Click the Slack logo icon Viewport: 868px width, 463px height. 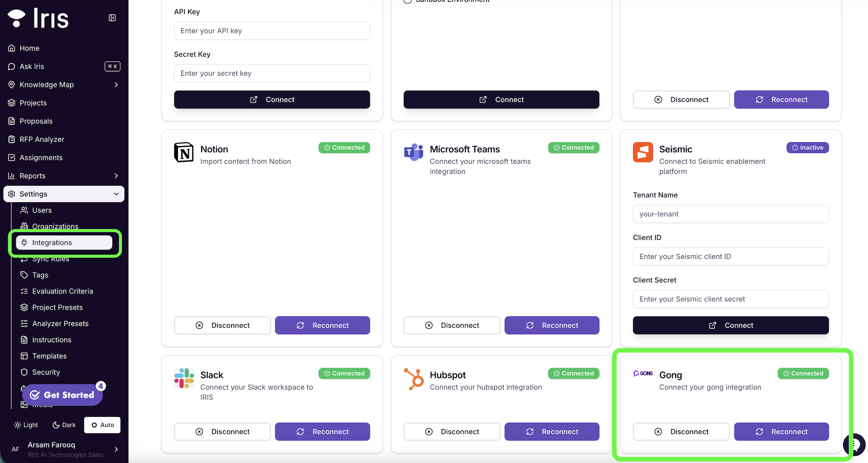click(184, 378)
